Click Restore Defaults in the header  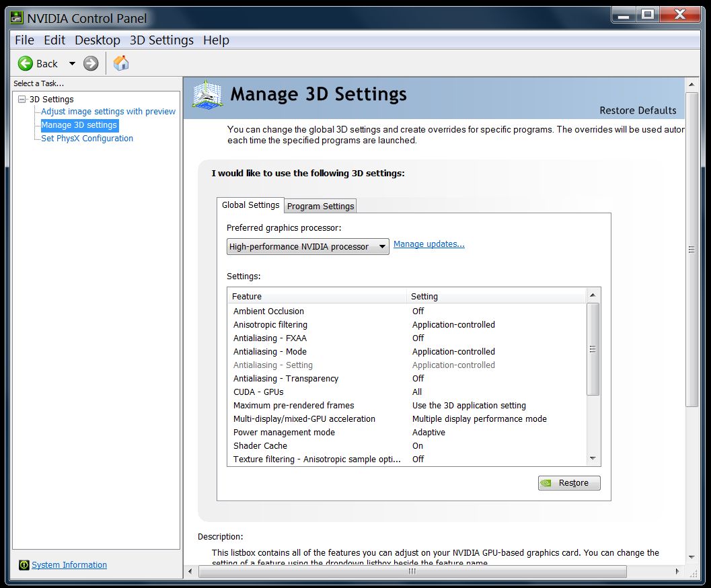point(638,110)
